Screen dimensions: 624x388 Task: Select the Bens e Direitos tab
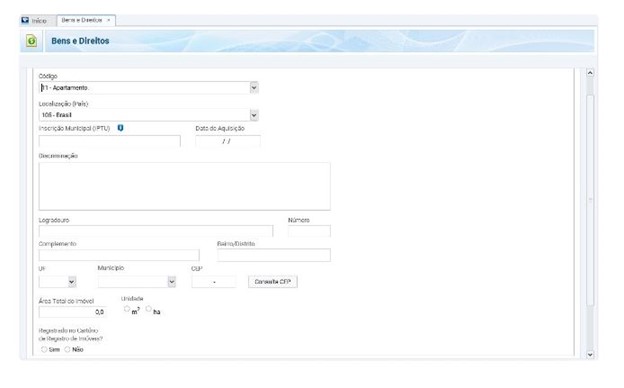tap(86, 20)
